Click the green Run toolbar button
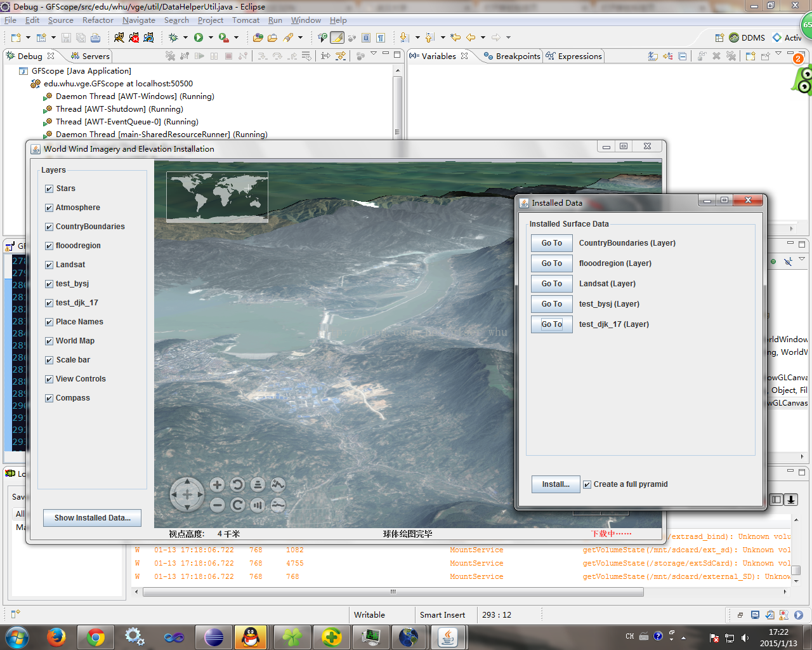 [x=199, y=37]
